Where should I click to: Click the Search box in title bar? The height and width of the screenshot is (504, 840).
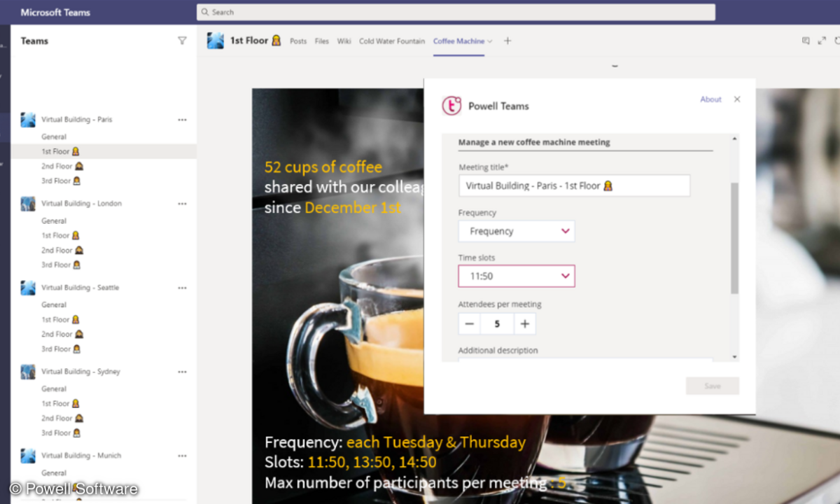point(456,12)
